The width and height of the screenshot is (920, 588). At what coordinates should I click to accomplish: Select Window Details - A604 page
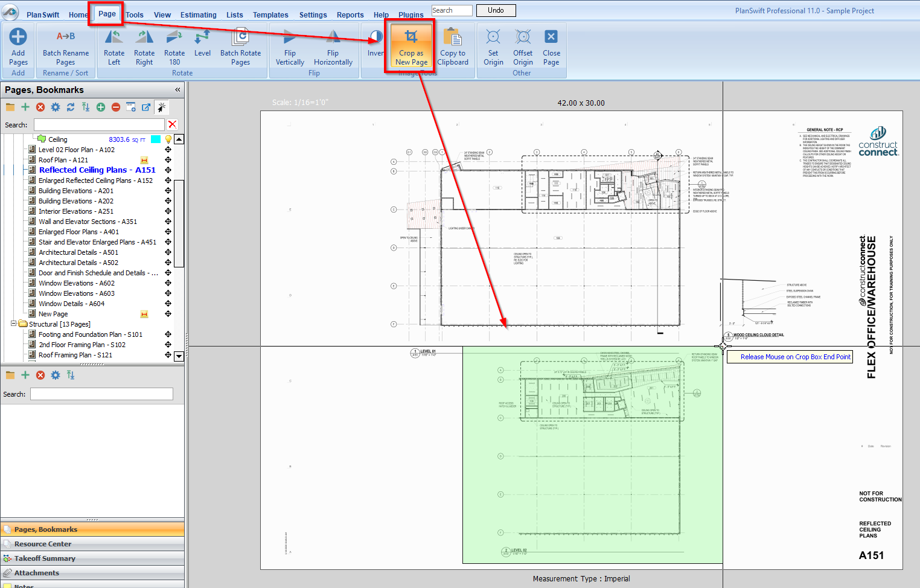(x=72, y=304)
